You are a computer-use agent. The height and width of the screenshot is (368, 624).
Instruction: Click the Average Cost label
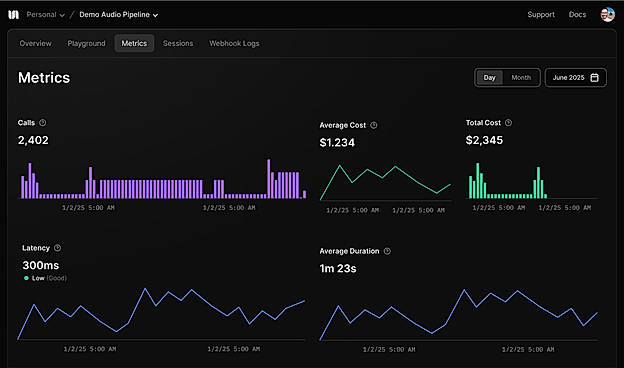point(343,125)
